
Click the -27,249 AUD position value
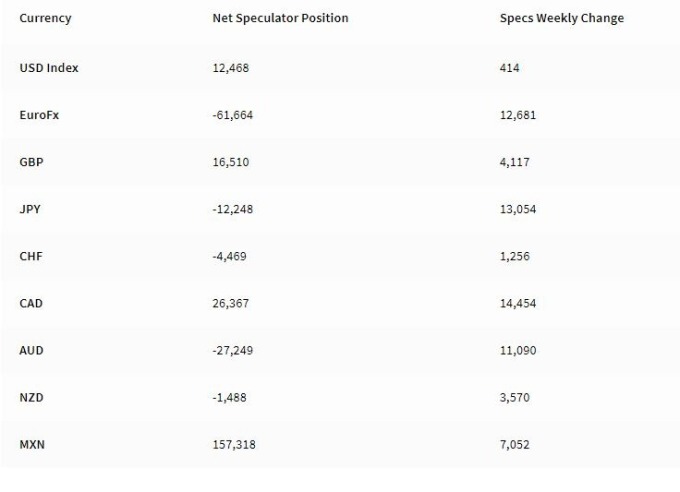tap(232, 351)
